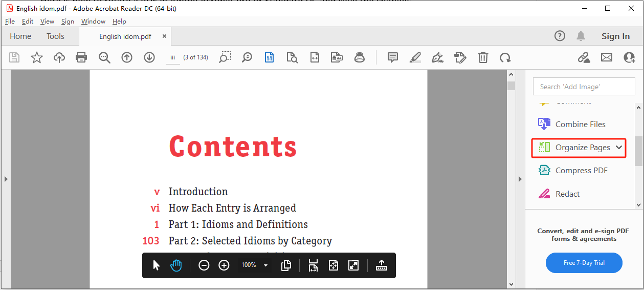Share a link to this file

tap(584, 57)
